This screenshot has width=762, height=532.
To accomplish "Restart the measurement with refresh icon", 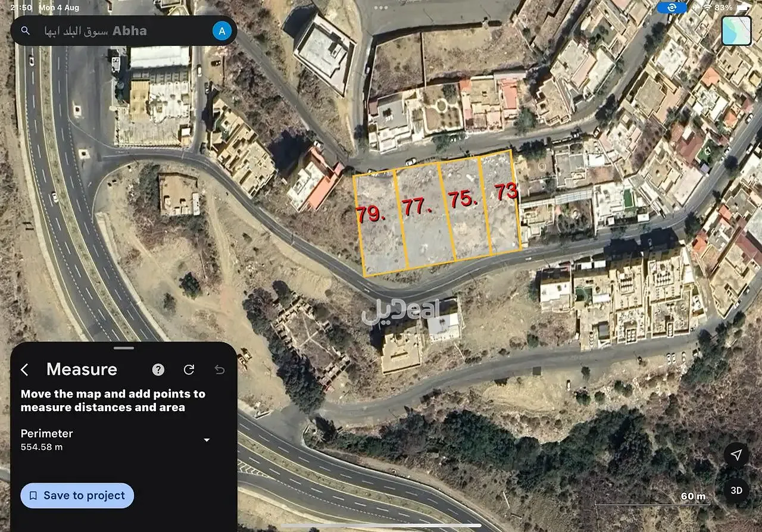I will click(x=189, y=370).
